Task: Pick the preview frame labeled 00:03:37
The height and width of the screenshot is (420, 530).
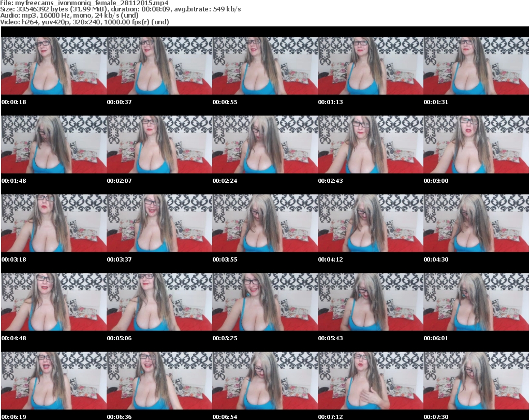Action: 159,223
